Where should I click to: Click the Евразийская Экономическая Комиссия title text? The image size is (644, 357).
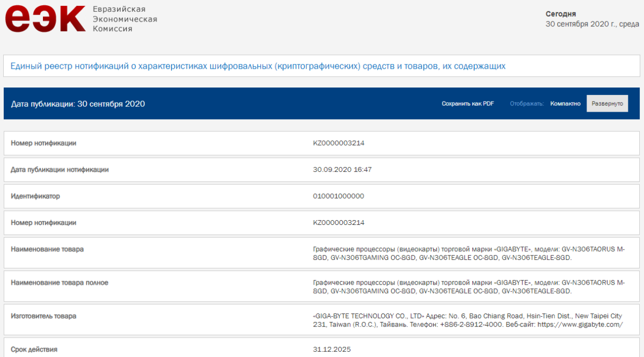[125, 19]
